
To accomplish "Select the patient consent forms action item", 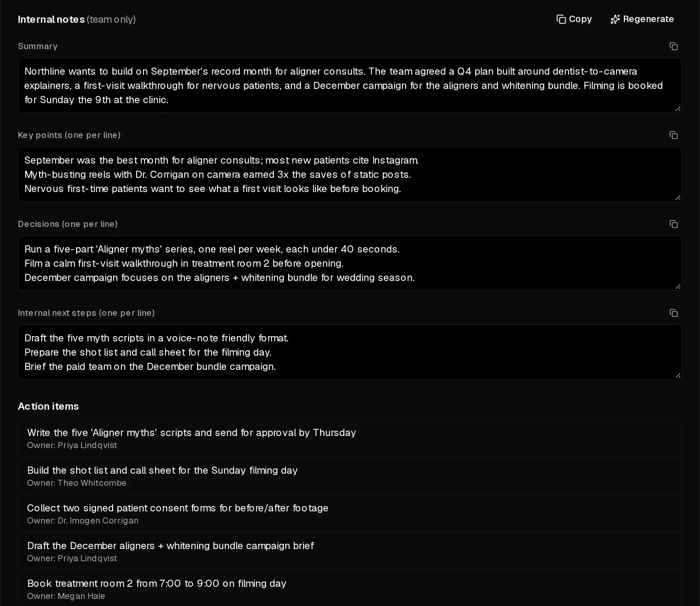I will pyautogui.click(x=350, y=514).
